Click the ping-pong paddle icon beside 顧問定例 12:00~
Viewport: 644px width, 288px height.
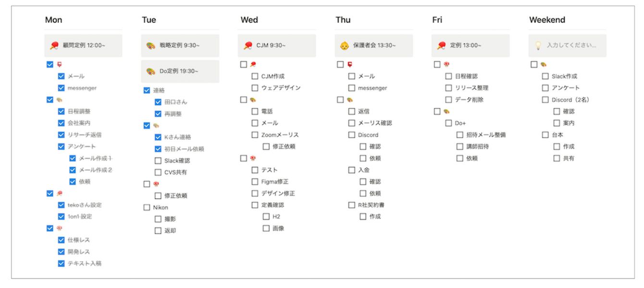(x=54, y=46)
